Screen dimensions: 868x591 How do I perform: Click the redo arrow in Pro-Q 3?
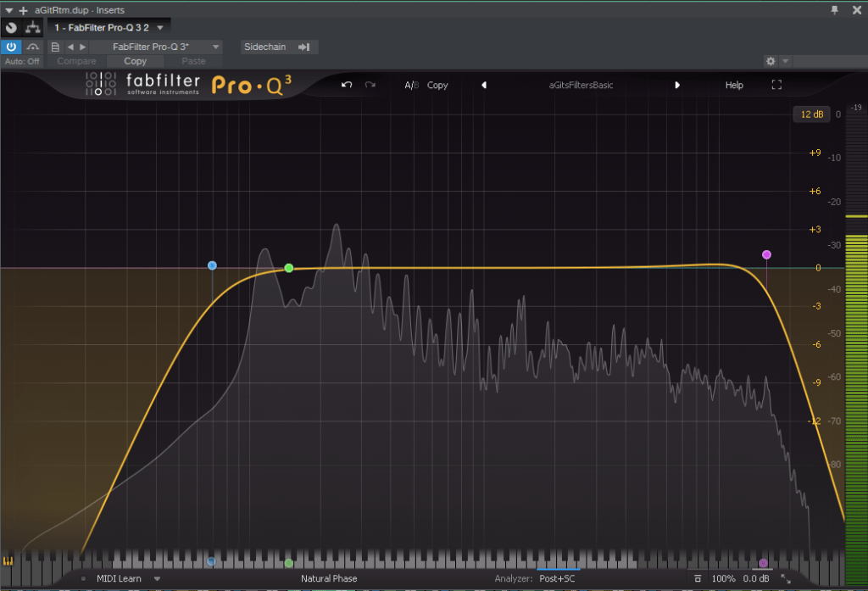(370, 85)
